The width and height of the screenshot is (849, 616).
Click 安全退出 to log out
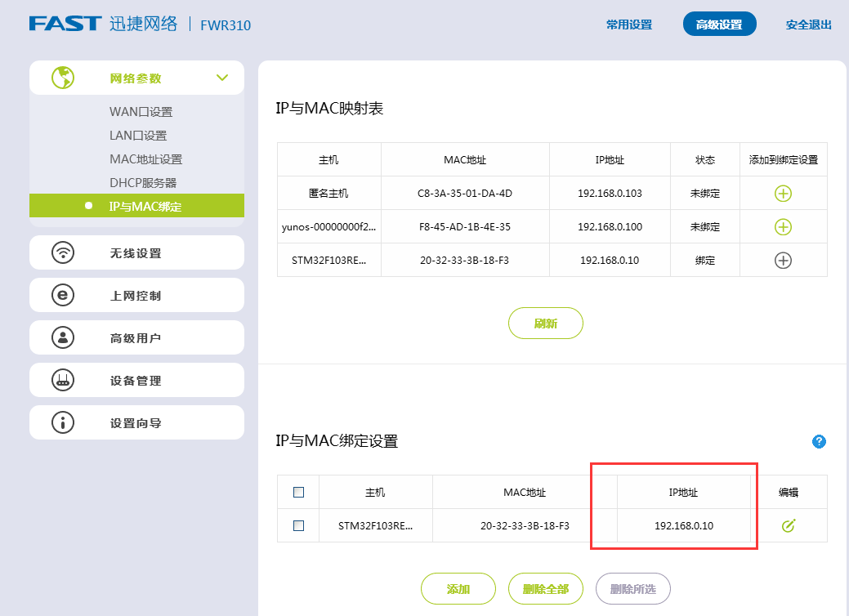pyautogui.click(x=808, y=25)
